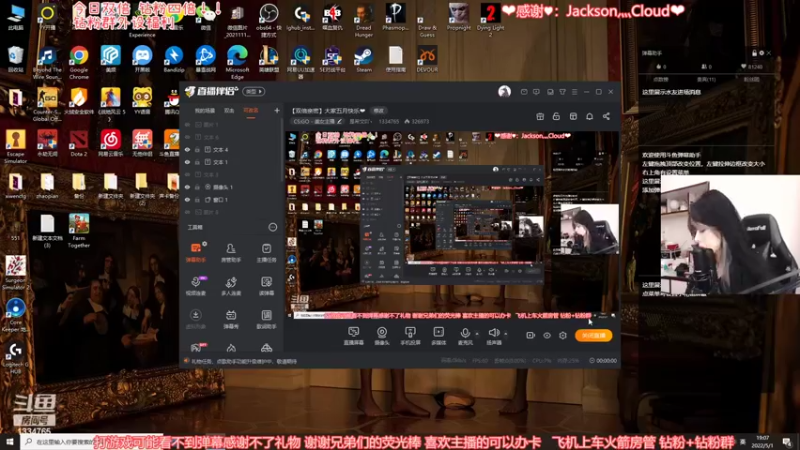Open the 弹幕助手 tool in toolbox

pos(195,252)
